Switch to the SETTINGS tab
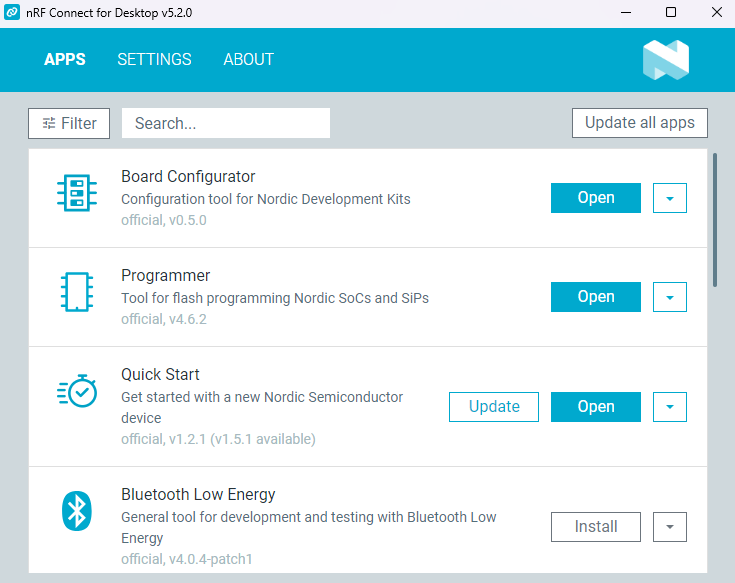The width and height of the screenshot is (735, 583). click(154, 60)
